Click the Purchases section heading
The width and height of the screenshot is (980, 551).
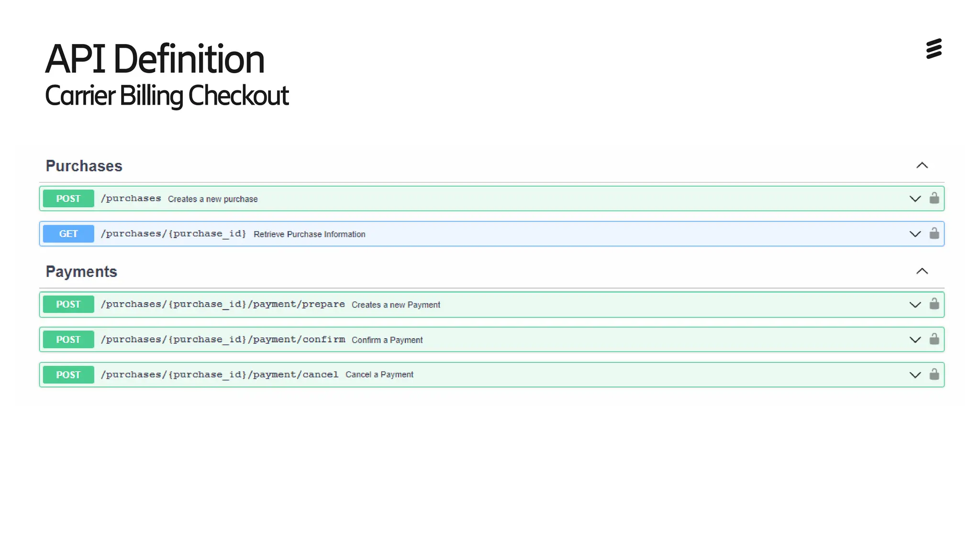[x=84, y=166]
